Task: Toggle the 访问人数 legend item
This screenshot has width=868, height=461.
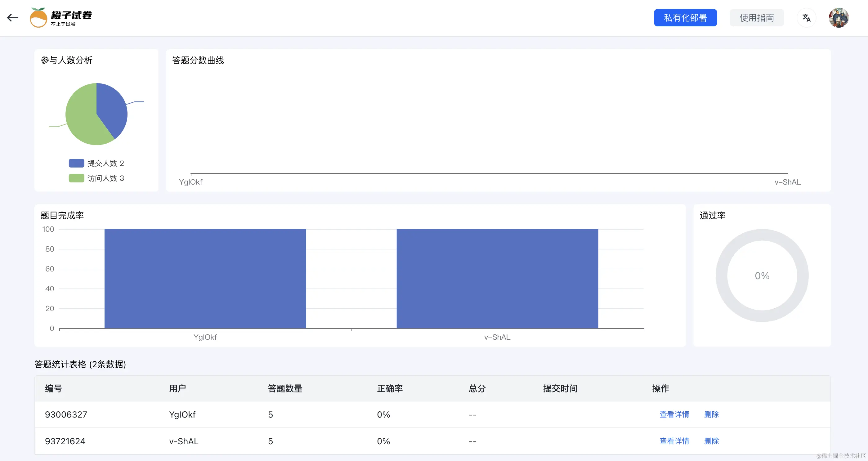Action: pyautogui.click(x=96, y=178)
